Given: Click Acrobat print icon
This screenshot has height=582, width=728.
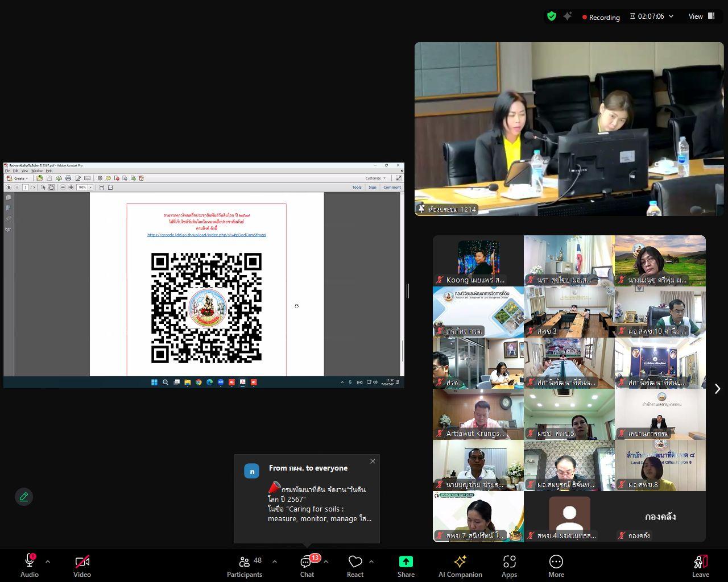Looking at the screenshot, I should click(68, 178).
